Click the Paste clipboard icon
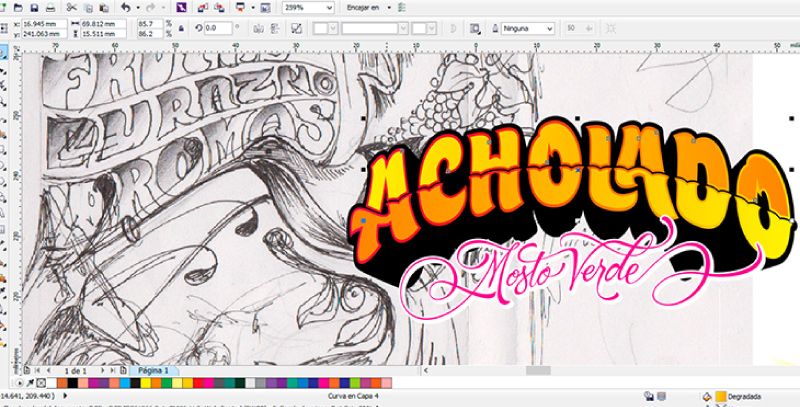Image resolution: width=800 pixels, height=407 pixels. (105, 7)
